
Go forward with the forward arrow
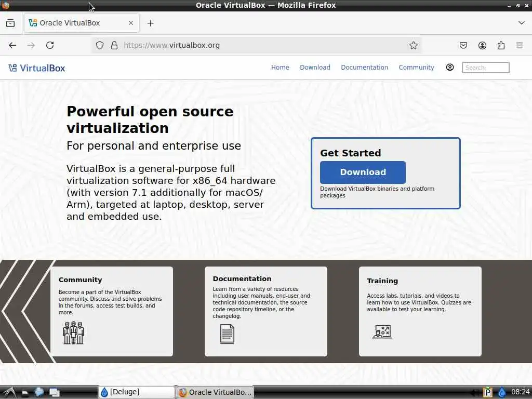pyautogui.click(x=31, y=45)
